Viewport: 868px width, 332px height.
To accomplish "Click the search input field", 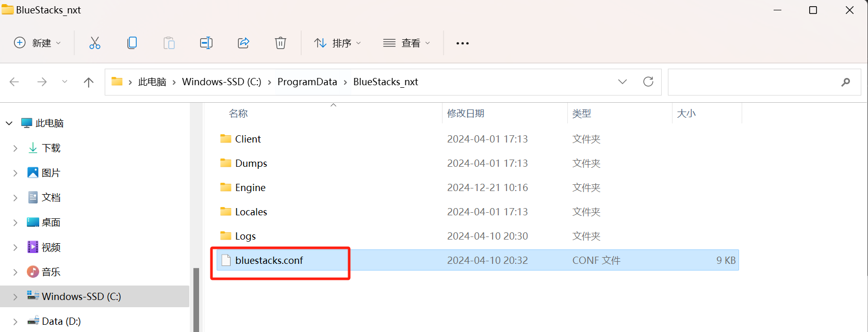I will pyautogui.click(x=764, y=82).
